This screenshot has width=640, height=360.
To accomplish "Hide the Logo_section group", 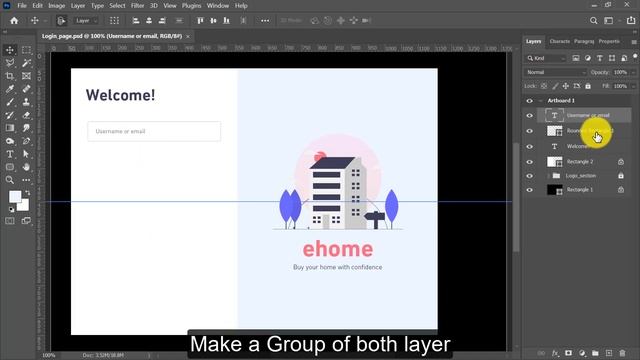I will [529, 176].
